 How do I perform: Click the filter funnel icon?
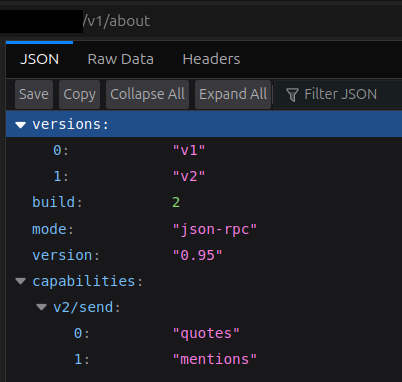(292, 95)
